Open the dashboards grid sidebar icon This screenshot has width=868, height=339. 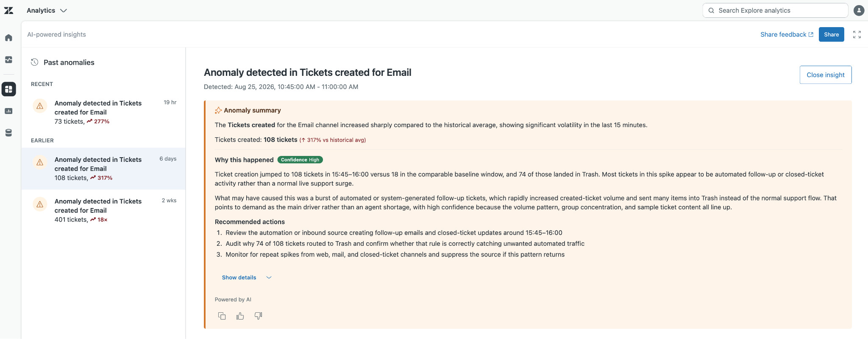pyautogui.click(x=8, y=89)
